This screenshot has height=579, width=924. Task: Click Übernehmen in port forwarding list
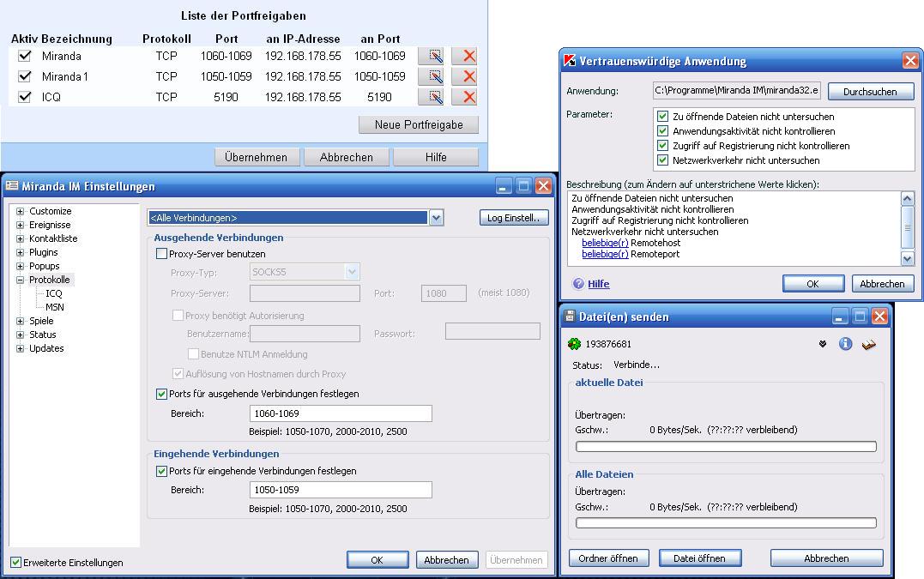257,157
